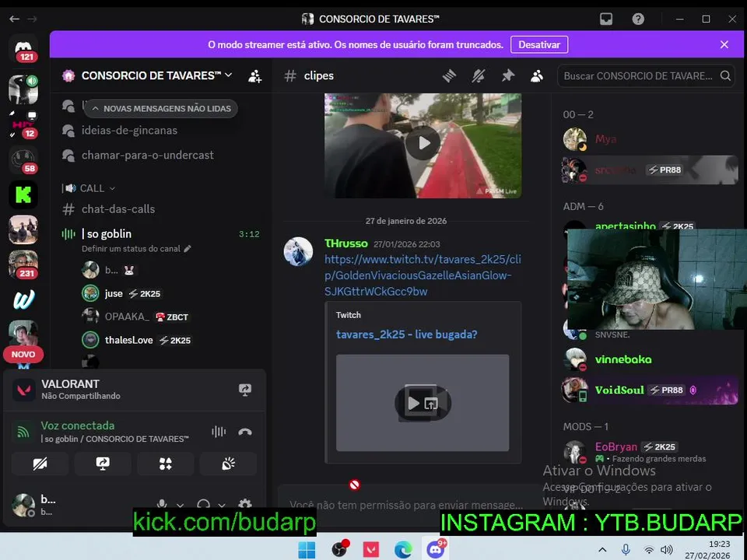The image size is (747, 560).
Task: Open tavares_2k25 - live bugada? link
Action: pos(406,334)
